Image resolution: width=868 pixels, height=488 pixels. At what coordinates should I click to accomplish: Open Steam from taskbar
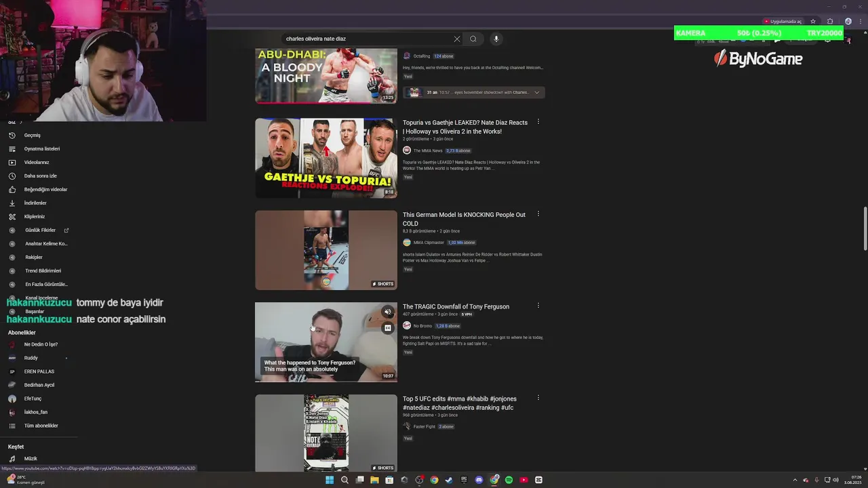[449, 480]
